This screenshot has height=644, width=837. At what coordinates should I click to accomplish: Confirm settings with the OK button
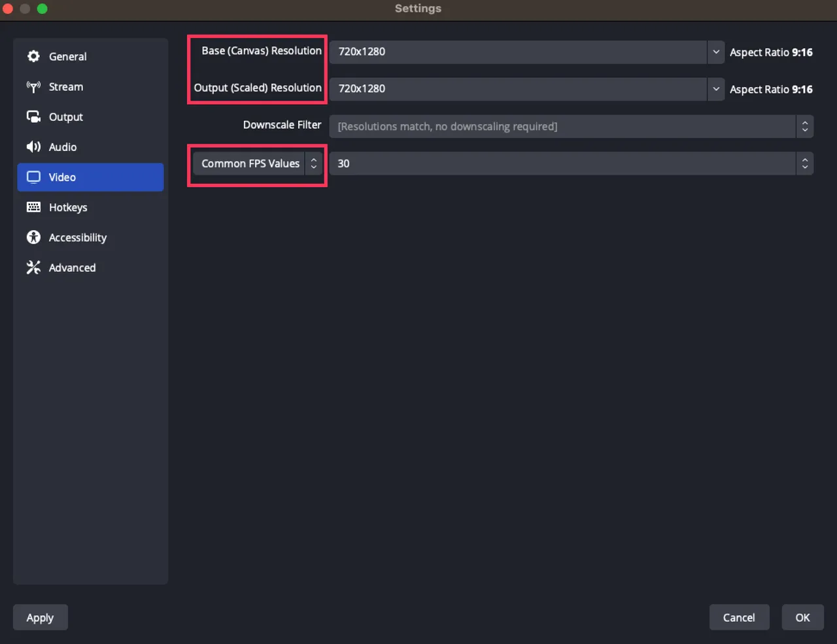point(802,617)
